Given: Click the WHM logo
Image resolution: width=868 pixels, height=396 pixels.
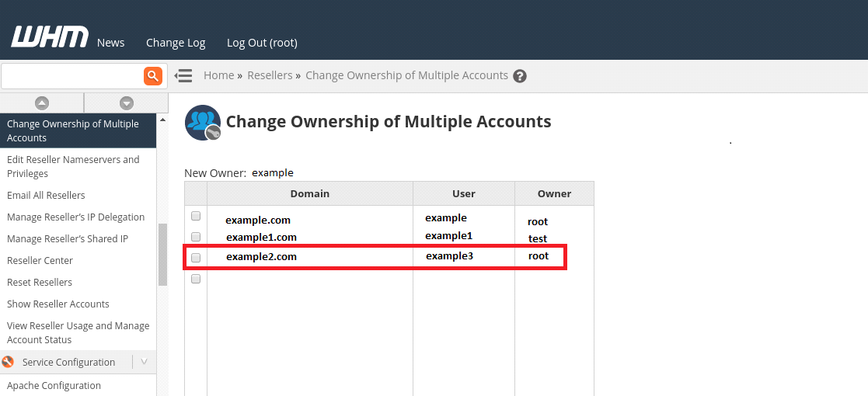Looking at the screenshot, I should tap(49, 37).
